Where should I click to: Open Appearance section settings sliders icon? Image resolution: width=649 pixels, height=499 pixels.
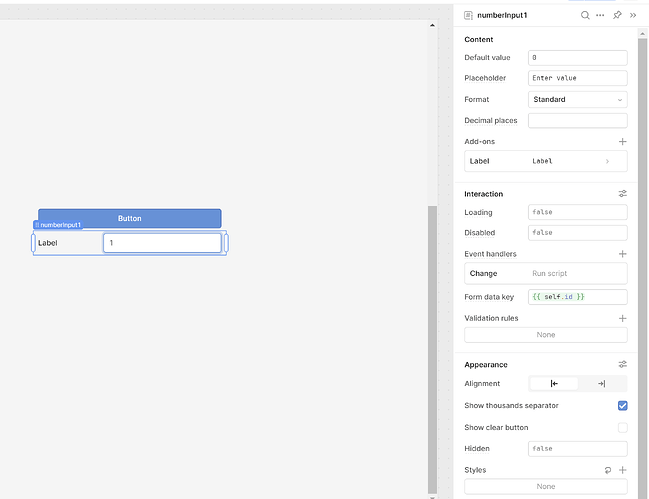tap(623, 364)
